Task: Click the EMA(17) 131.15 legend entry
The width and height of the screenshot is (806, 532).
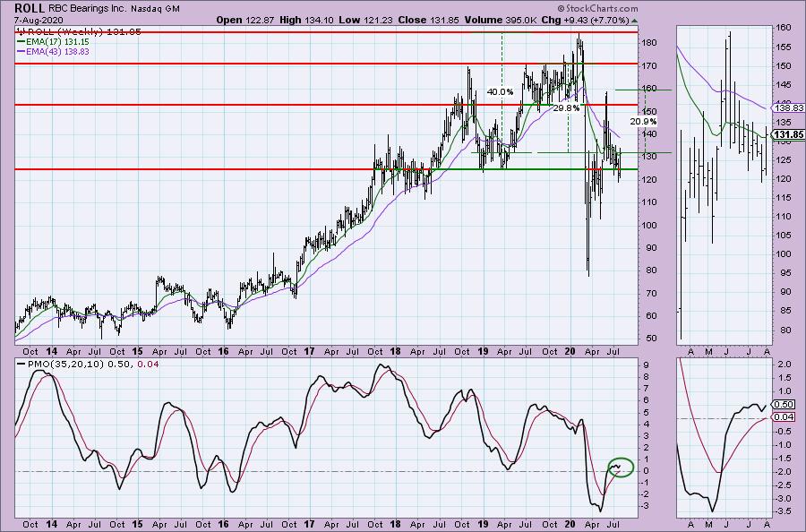Action: (57, 42)
